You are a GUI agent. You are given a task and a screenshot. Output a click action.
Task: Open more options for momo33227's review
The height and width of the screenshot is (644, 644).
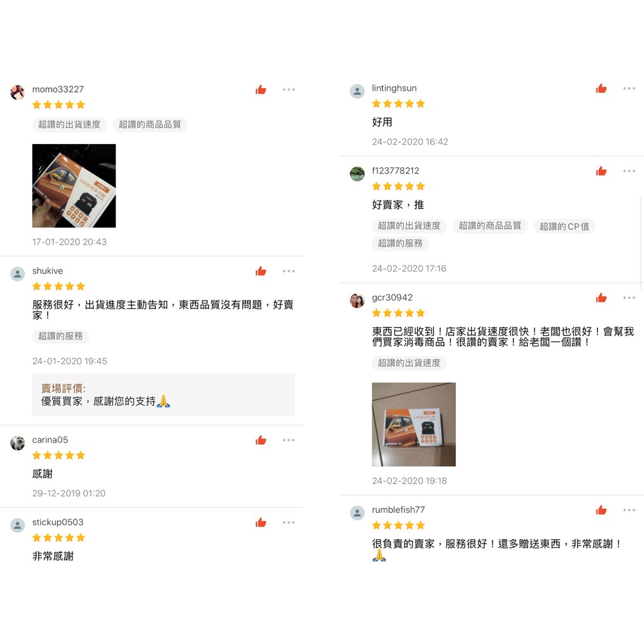click(289, 89)
